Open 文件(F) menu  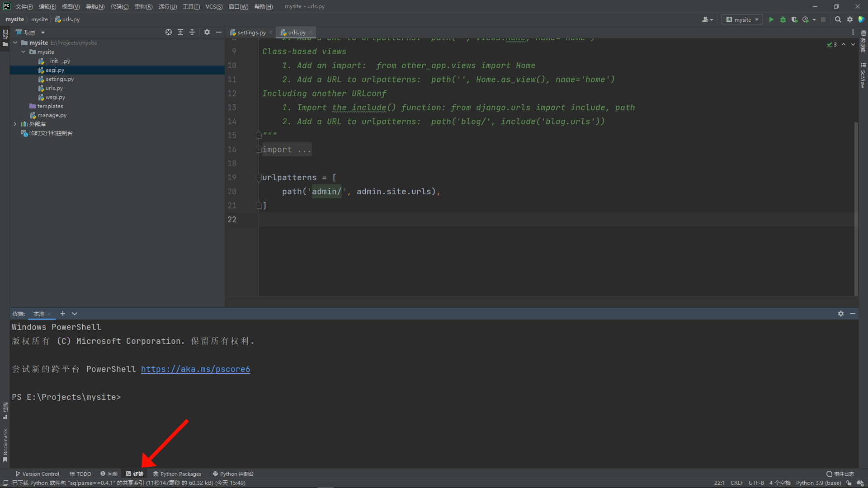pos(24,6)
